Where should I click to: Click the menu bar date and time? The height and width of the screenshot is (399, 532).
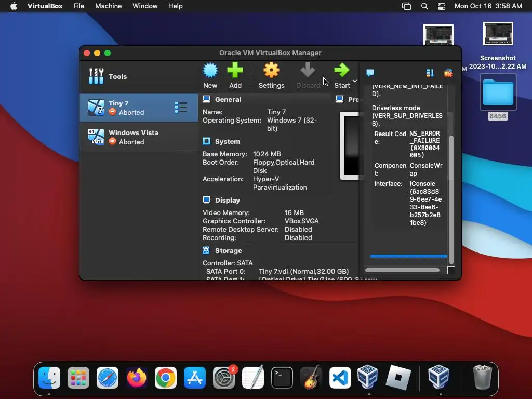pyautogui.click(x=488, y=6)
